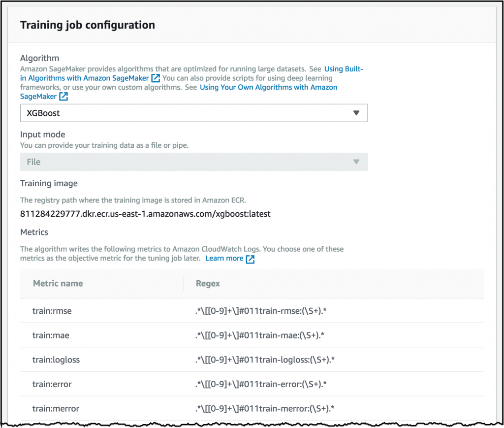Click external-link icon after Your Own Algorithms link
The image size is (504, 428).
click(x=63, y=97)
